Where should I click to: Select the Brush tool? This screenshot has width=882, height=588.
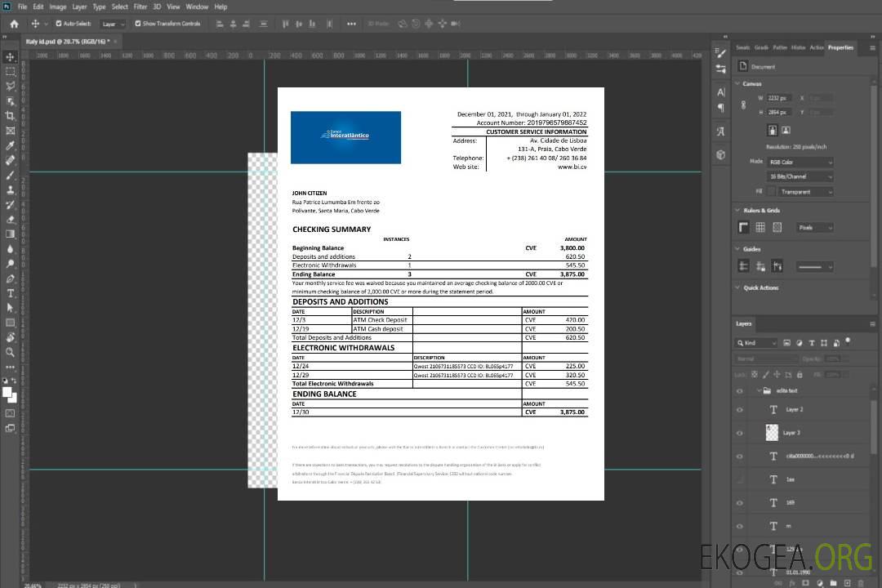point(10,175)
